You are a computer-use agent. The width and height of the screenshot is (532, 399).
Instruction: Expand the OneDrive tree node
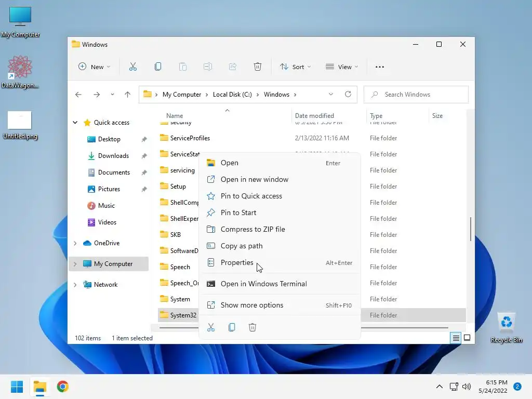pos(75,243)
